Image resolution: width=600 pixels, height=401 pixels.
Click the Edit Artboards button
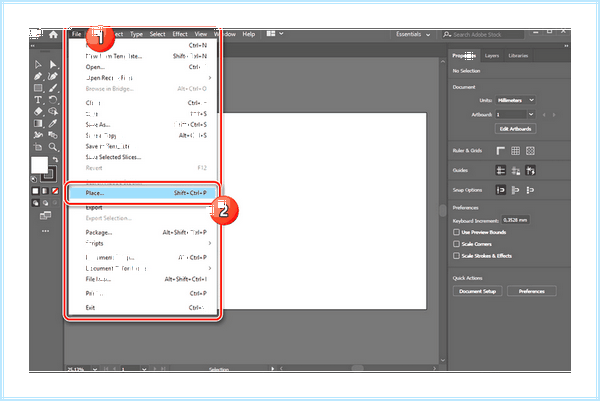[x=515, y=129]
